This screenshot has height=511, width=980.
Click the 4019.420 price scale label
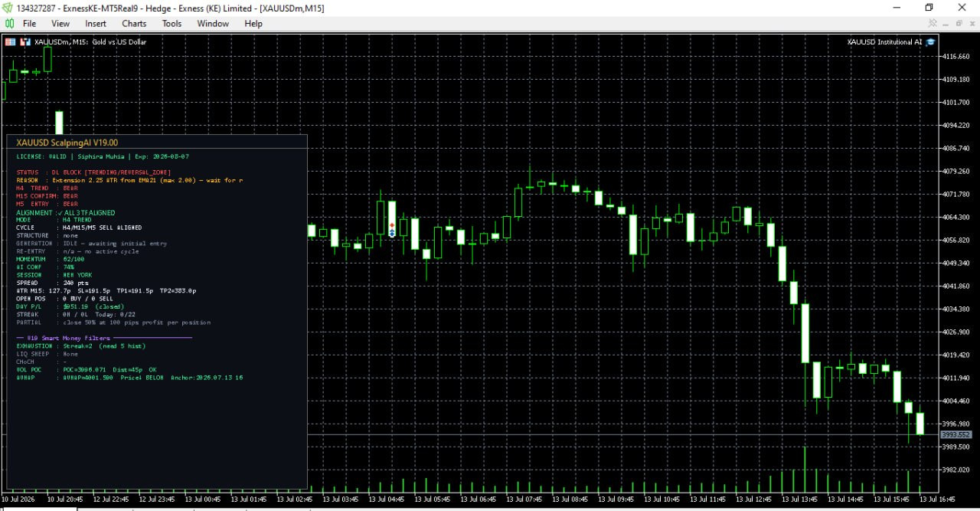(x=956, y=355)
